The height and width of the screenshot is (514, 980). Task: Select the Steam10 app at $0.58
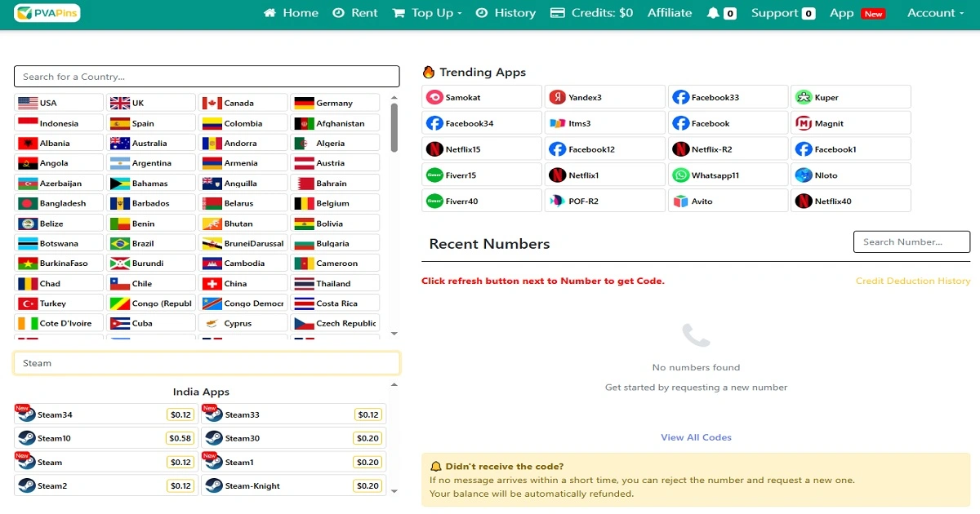(x=106, y=438)
